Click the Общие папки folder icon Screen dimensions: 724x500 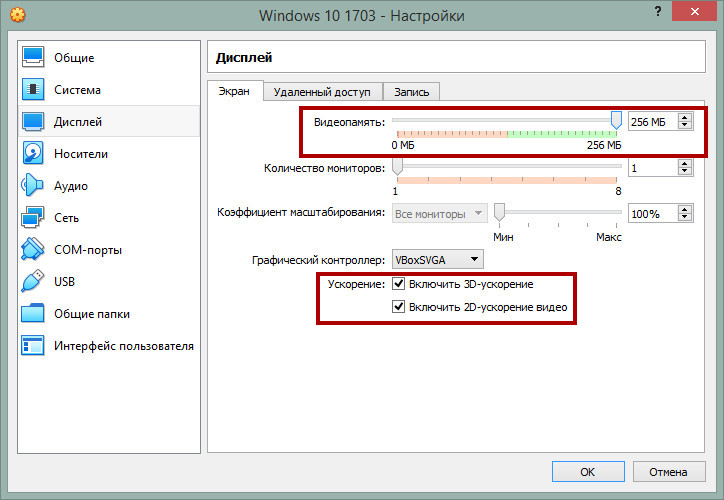[33, 313]
